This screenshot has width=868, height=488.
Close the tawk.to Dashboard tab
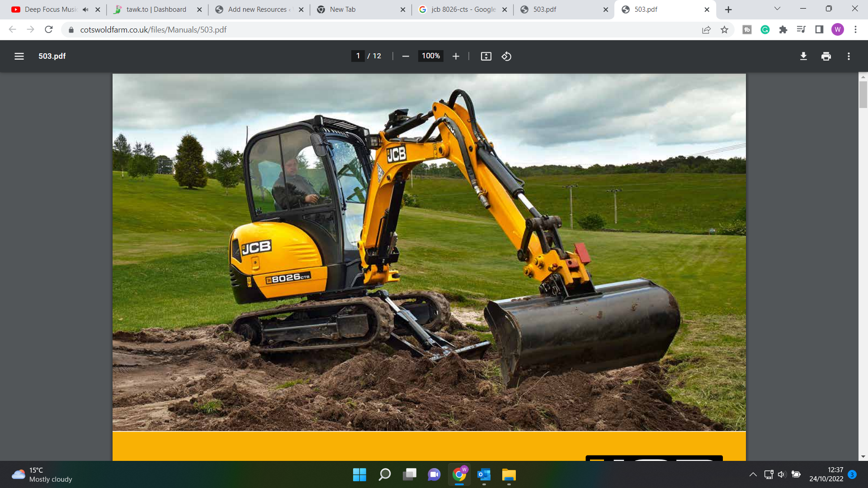(x=199, y=9)
